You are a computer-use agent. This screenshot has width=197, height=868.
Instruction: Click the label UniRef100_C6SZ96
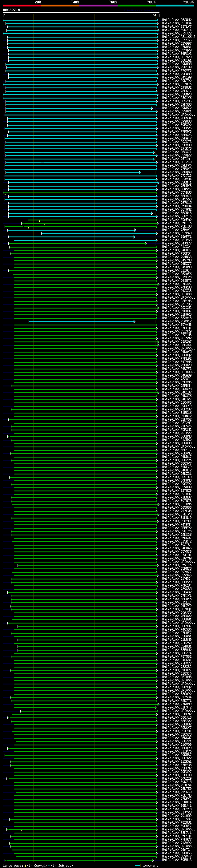pos(176,101)
